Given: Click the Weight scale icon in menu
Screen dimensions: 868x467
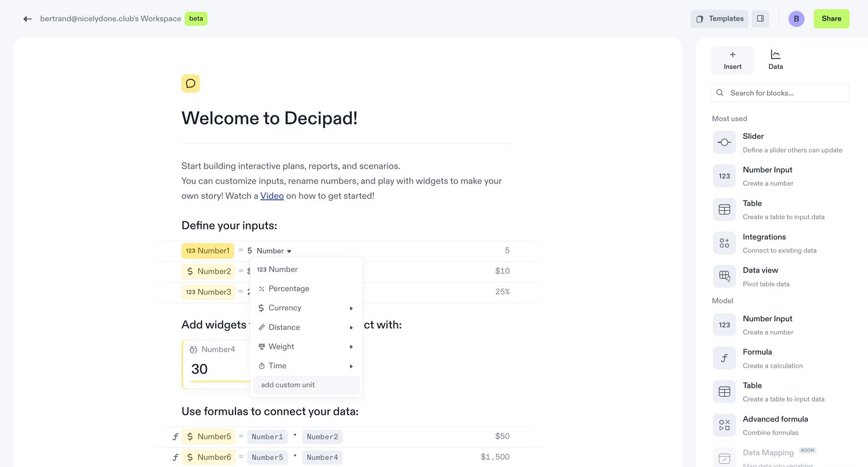Looking at the screenshot, I should pyautogui.click(x=262, y=347).
